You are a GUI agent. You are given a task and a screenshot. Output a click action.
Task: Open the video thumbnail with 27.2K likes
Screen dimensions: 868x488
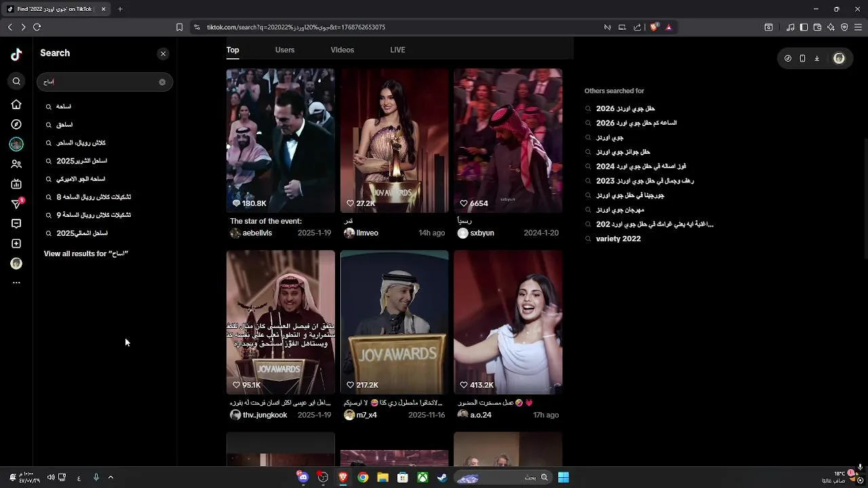point(395,140)
